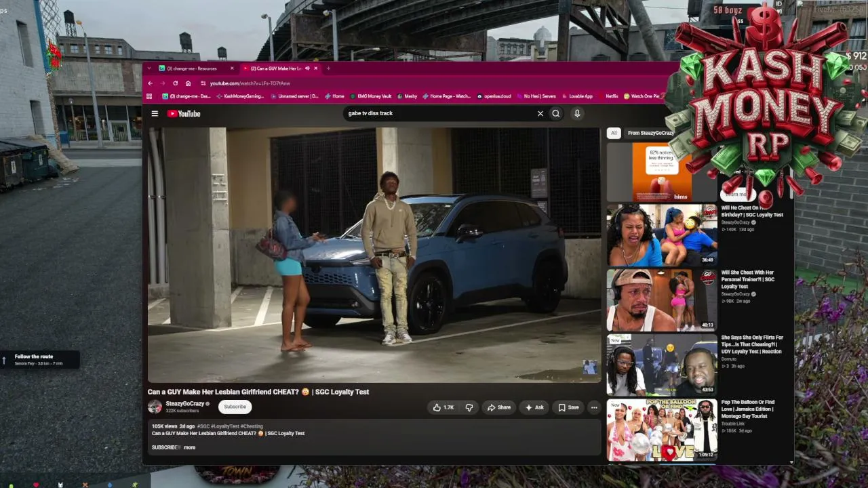This screenshot has height=488, width=868.
Task: Click the browser home icon
Action: point(188,83)
